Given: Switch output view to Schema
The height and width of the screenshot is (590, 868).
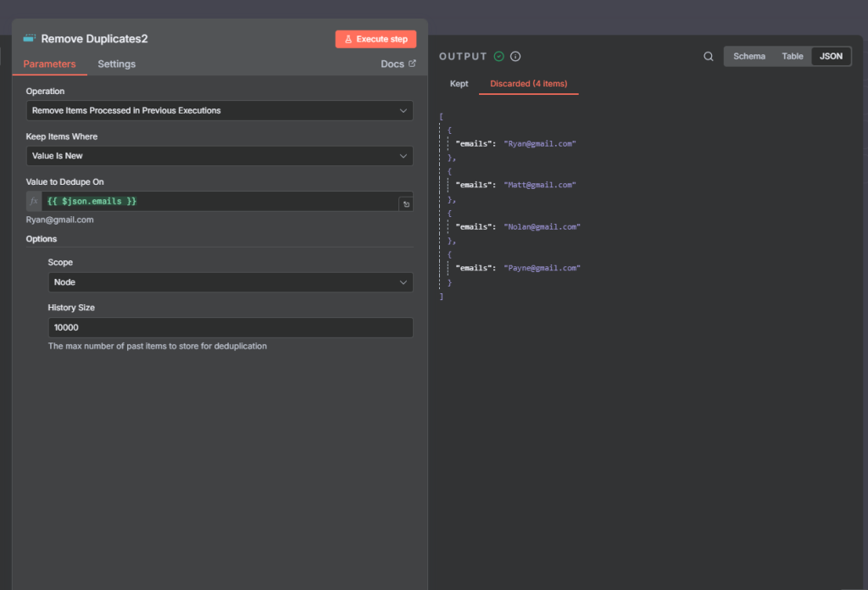Looking at the screenshot, I should [748, 57].
